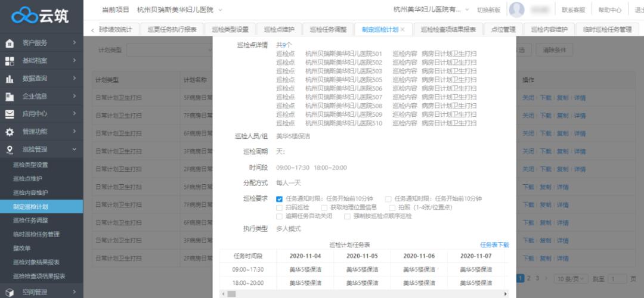Collapse the 巡检管理 sidebar menu chevron

point(75,150)
